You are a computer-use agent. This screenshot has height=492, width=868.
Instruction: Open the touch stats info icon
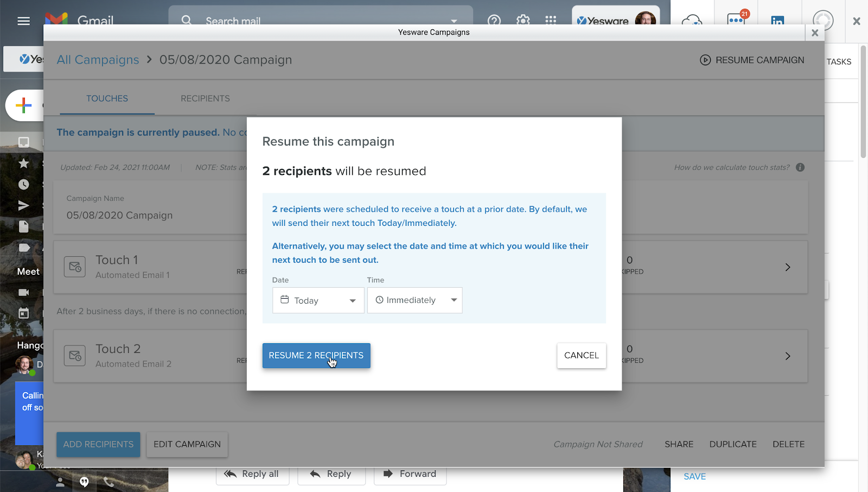tap(800, 167)
